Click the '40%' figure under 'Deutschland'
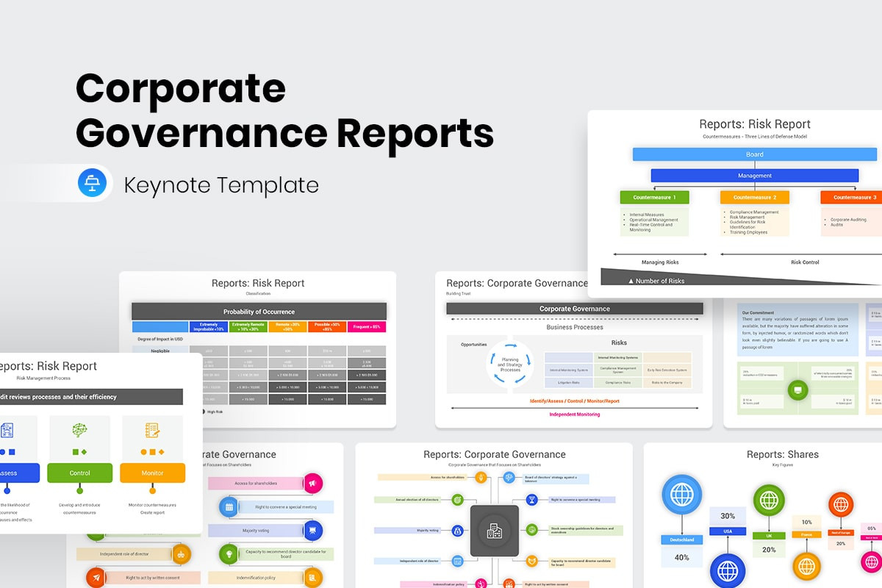The width and height of the screenshot is (882, 588). point(682,558)
